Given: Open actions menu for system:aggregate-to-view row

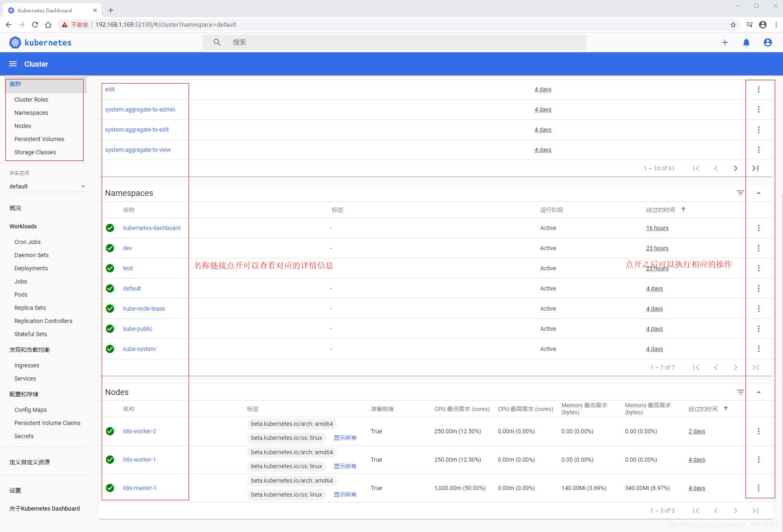Looking at the screenshot, I should (759, 150).
